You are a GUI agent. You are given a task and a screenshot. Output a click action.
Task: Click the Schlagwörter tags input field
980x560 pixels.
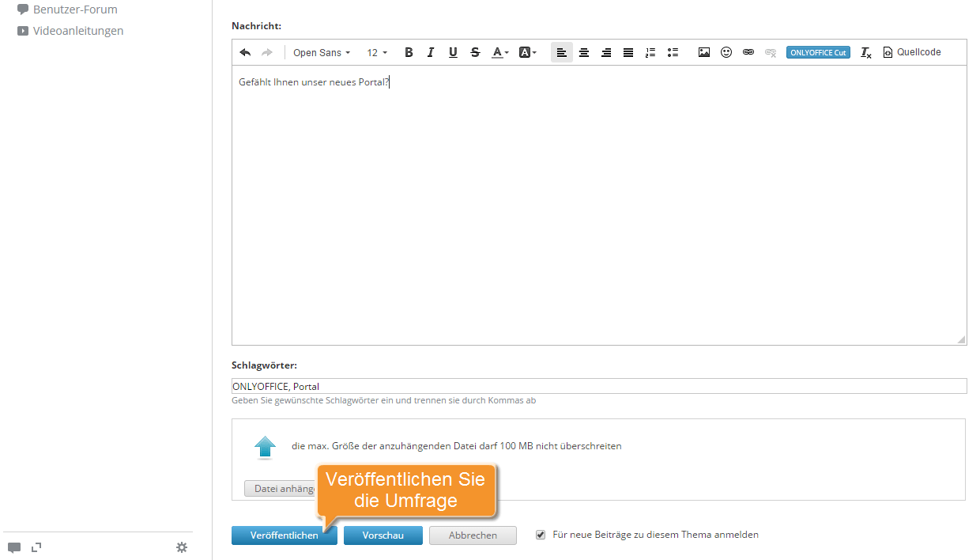599,386
